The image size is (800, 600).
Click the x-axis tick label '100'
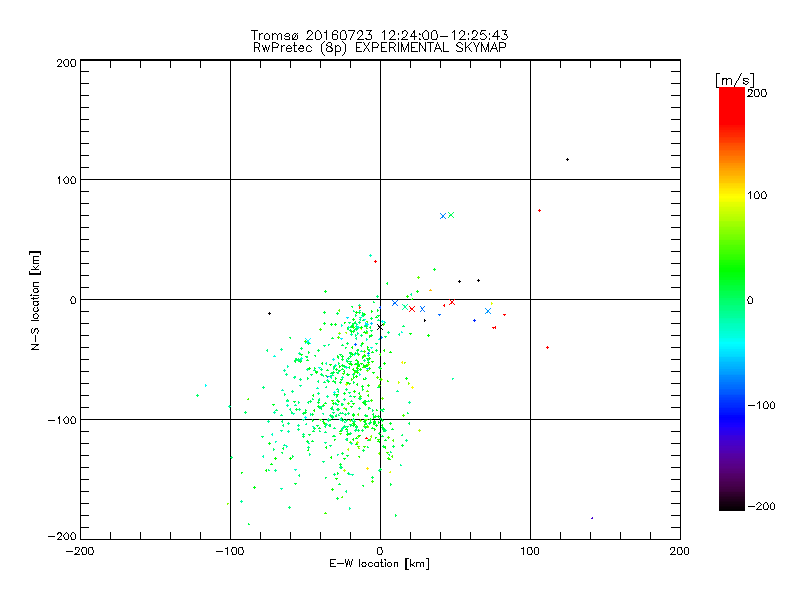point(530,552)
